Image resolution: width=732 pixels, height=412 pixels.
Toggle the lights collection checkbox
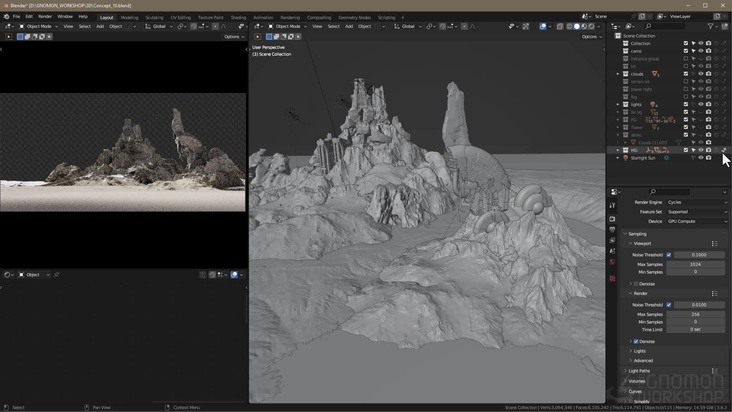686,105
